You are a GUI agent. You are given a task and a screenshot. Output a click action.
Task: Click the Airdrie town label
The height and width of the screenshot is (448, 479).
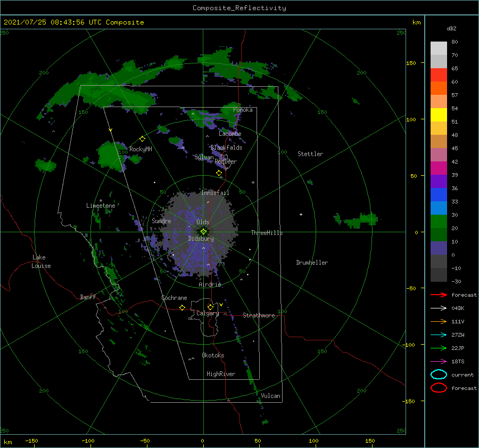[210, 284]
